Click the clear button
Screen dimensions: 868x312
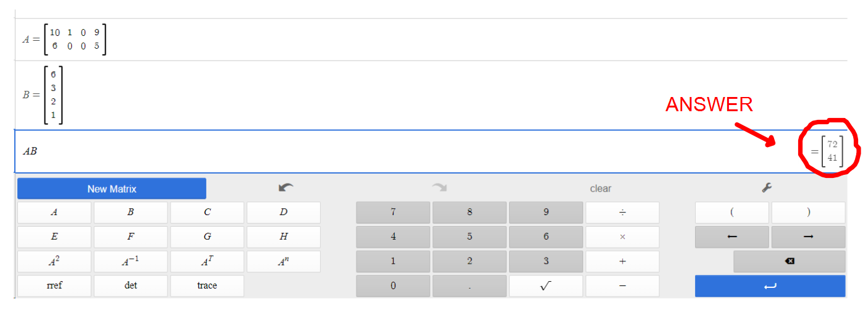pos(600,188)
